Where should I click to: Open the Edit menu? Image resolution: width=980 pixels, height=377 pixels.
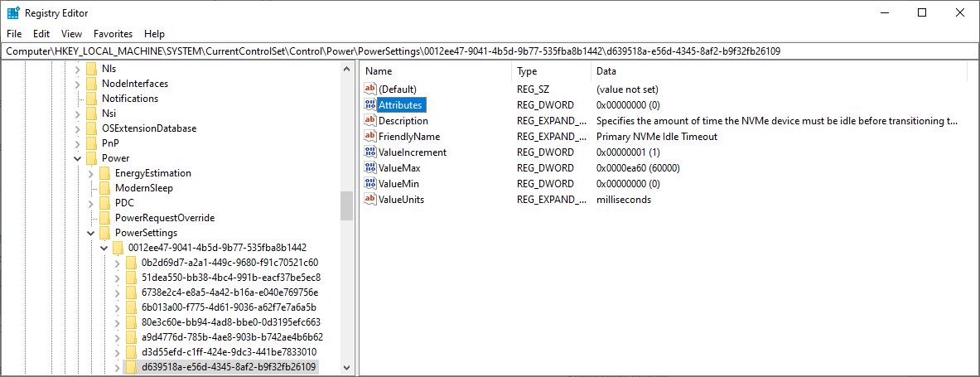coord(41,34)
